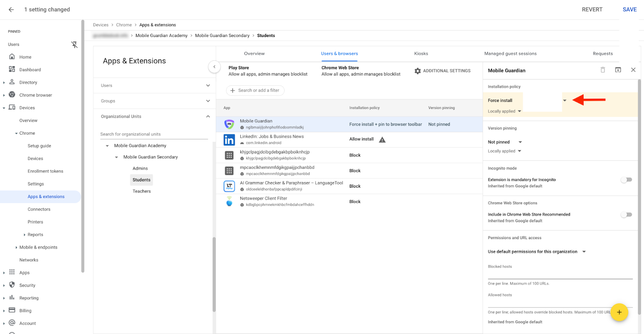Click the Billing card icon
644x334 pixels.
point(12,310)
